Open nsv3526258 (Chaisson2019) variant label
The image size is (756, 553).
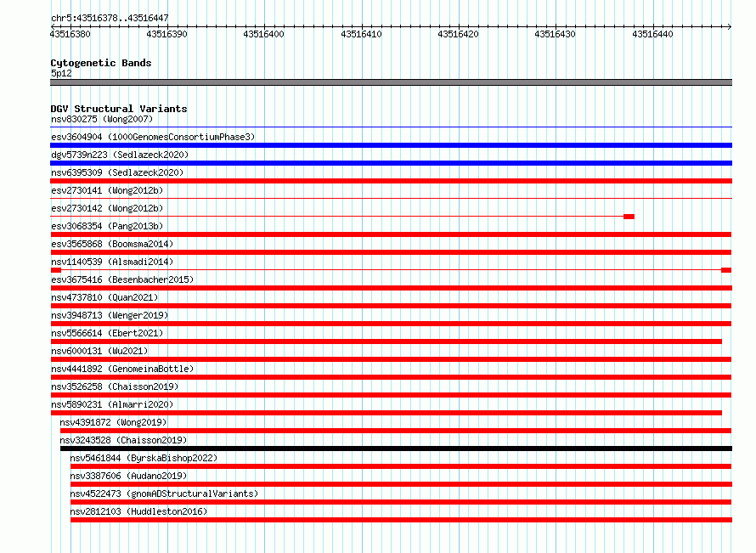[115, 387]
